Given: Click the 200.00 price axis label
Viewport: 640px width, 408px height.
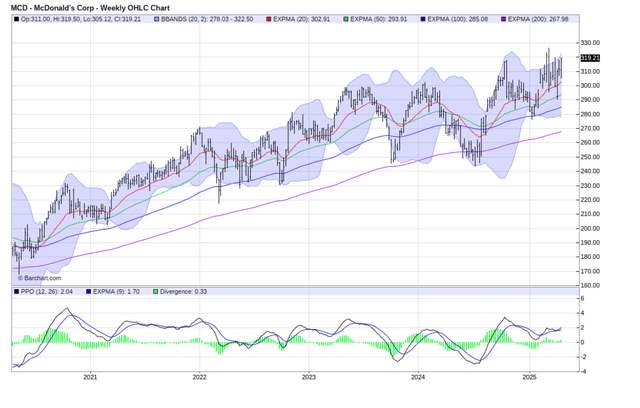Looking at the screenshot, I should pos(590,228).
